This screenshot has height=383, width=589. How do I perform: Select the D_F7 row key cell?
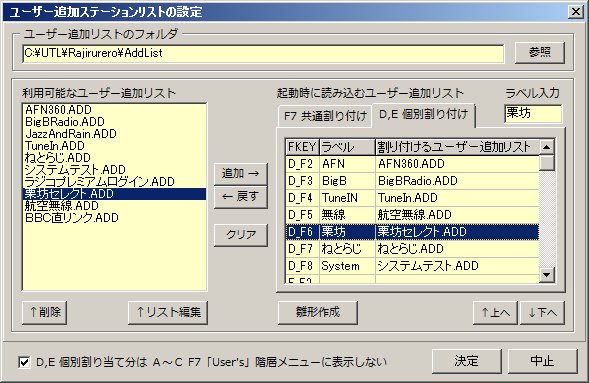click(302, 249)
